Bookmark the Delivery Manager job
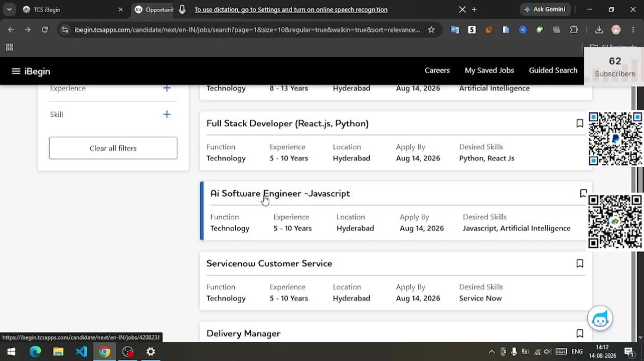Viewport: 644px width, 361px height. point(580,333)
